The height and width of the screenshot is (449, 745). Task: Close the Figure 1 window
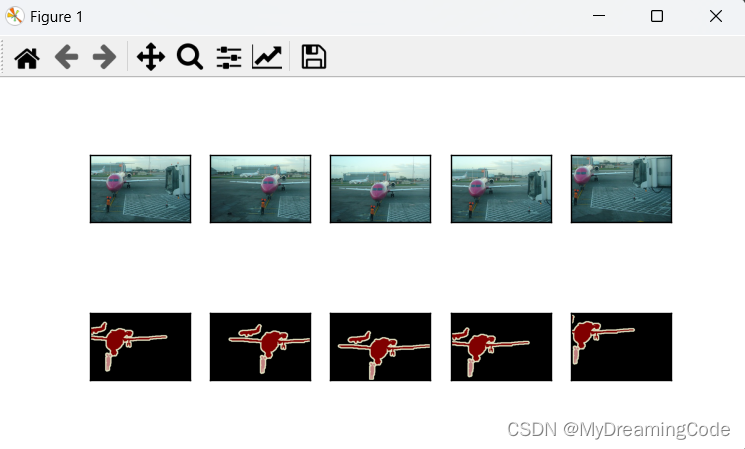716,16
